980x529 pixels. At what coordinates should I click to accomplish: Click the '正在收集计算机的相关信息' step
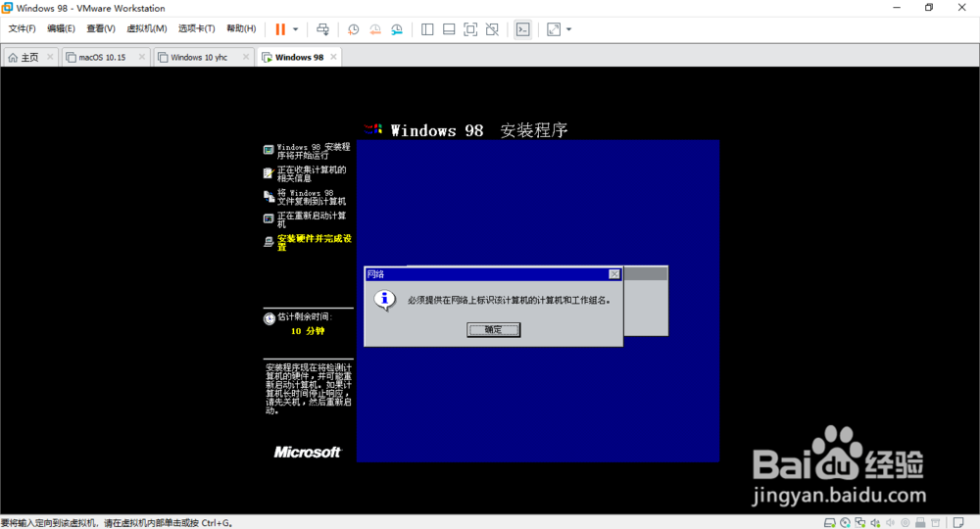click(x=312, y=173)
